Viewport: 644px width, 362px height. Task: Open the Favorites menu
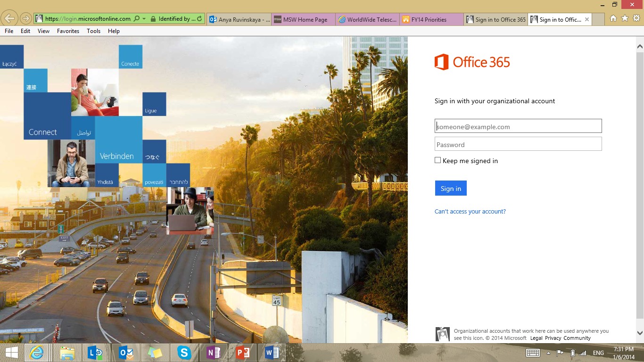click(68, 31)
